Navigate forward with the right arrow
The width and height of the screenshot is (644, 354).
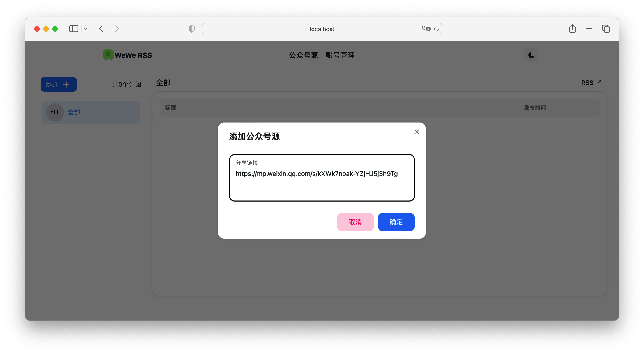(117, 28)
